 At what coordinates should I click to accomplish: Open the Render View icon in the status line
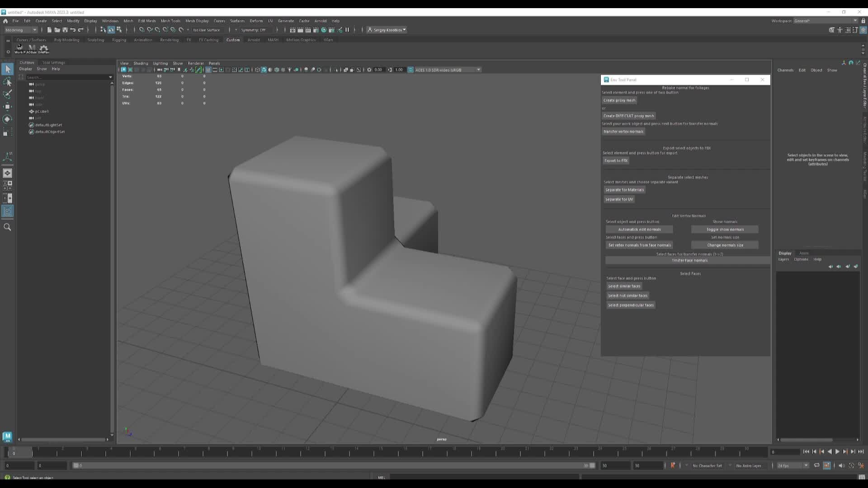tap(292, 30)
